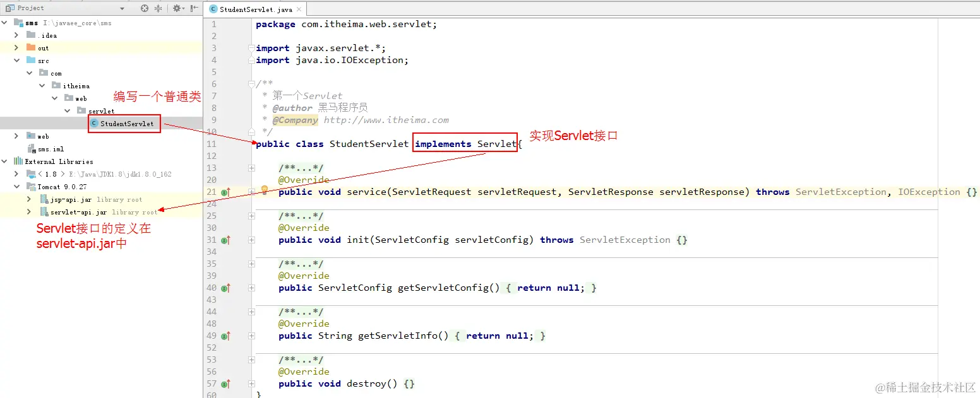Click the .idea folder icon

31,35
